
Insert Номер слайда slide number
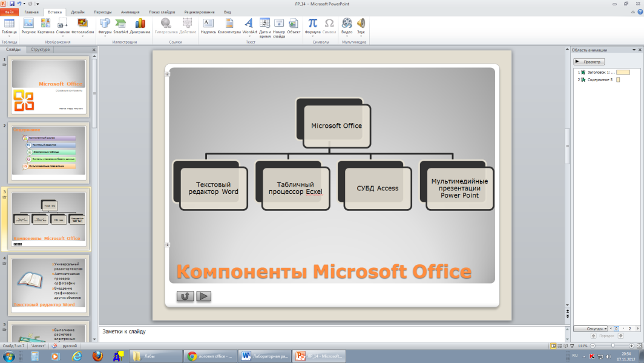(279, 28)
